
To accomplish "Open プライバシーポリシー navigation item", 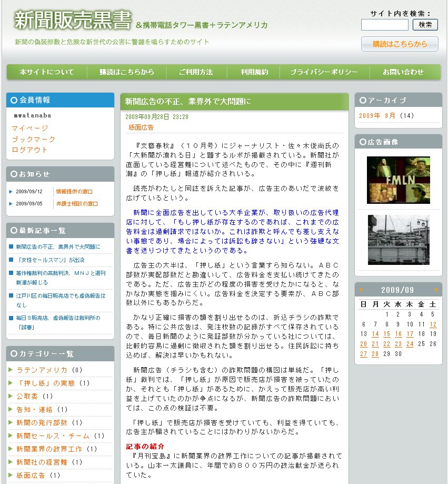I will coord(324,72).
